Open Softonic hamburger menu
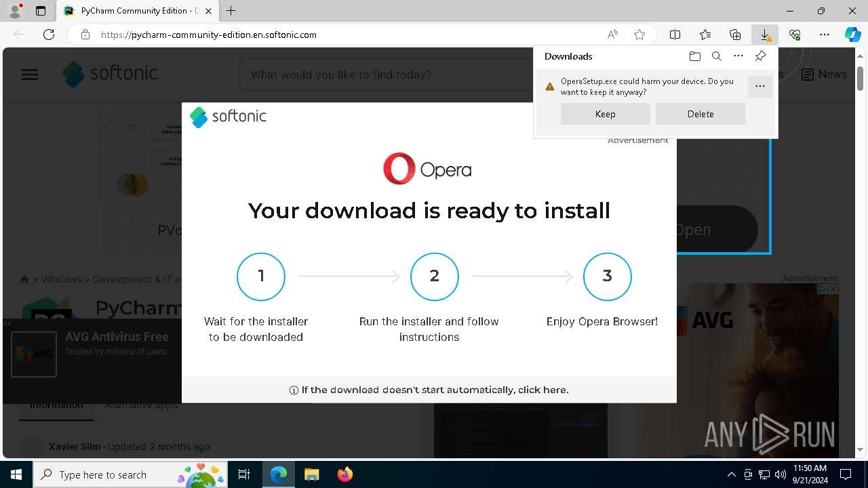 30,75
